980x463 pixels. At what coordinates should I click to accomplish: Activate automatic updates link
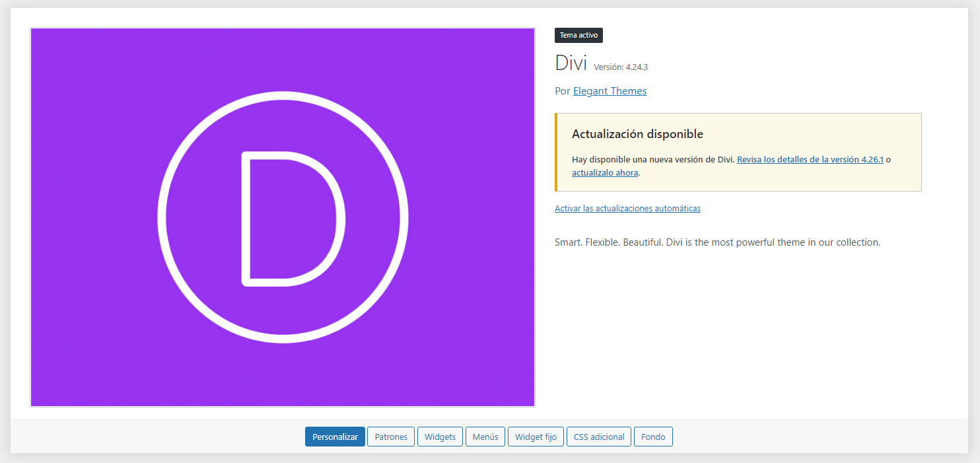[627, 208]
